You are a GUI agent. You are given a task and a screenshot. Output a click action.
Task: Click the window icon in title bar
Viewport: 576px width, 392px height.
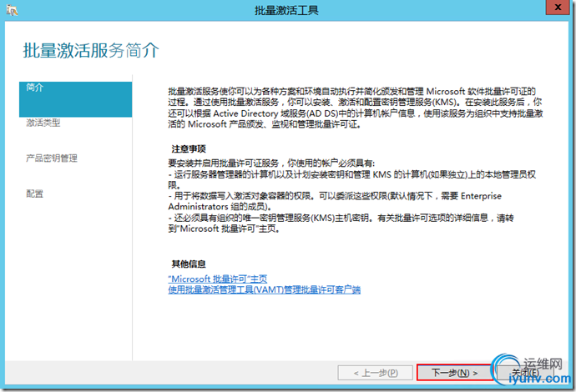(x=12, y=10)
